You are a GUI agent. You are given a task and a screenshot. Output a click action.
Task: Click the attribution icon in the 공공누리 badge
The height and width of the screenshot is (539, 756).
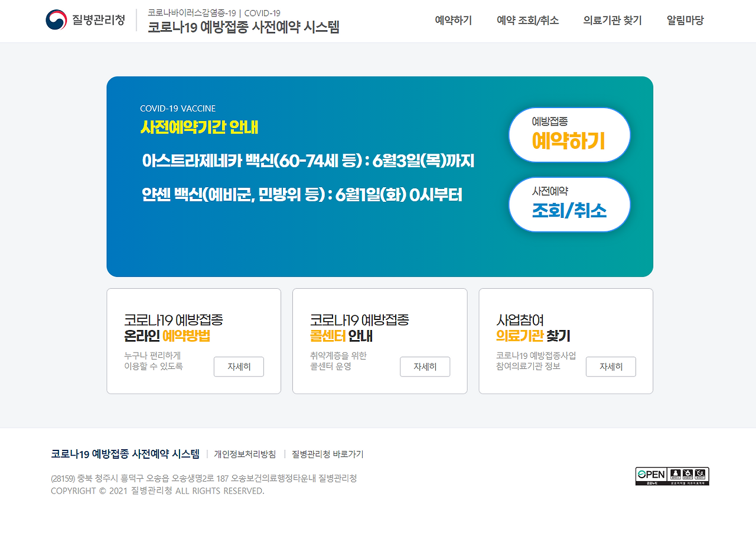tap(676, 473)
